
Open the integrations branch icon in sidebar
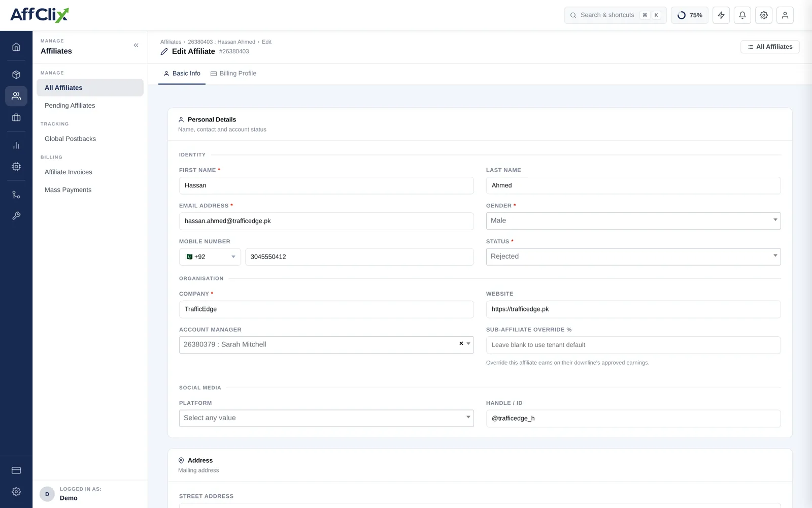point(16,195)
